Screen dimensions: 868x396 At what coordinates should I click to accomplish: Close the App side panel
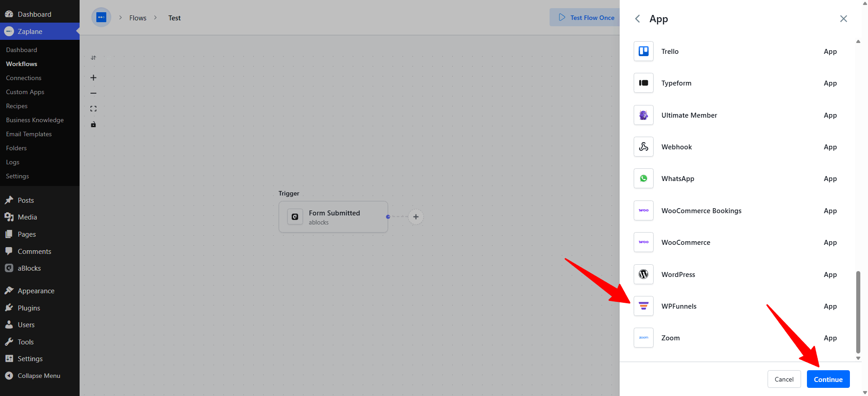coord(843,19)
